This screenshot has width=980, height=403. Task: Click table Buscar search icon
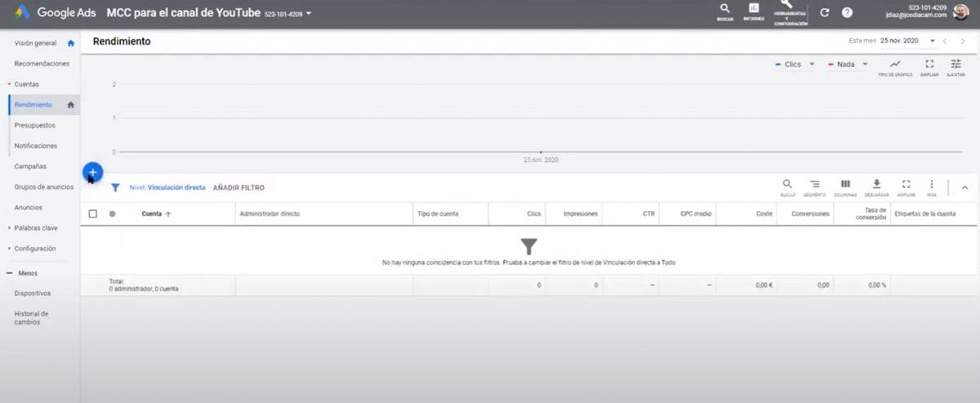[787, 188]
